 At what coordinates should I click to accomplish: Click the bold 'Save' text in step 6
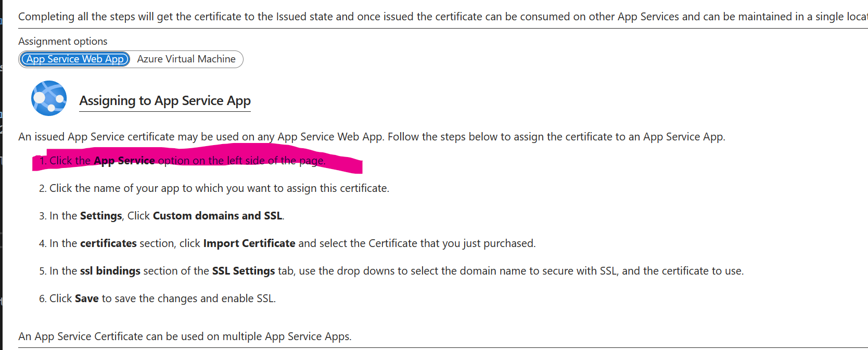click(x=87, y=299)
